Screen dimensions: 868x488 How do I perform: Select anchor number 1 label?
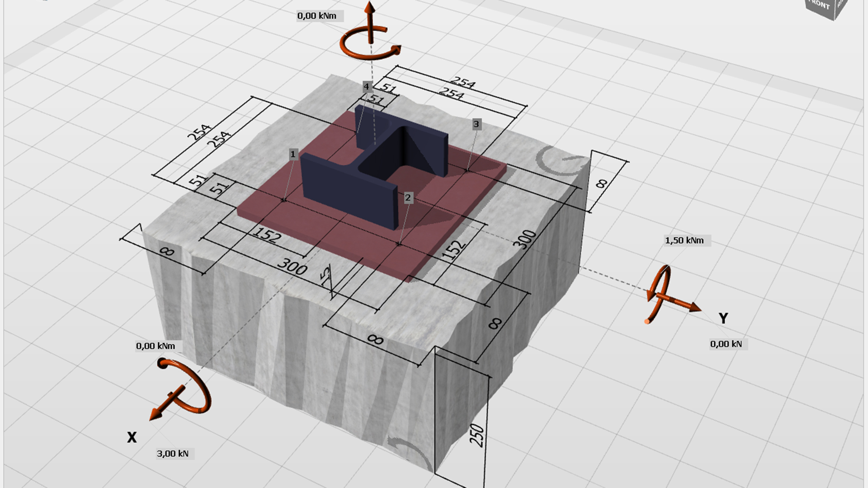[293, 154]
